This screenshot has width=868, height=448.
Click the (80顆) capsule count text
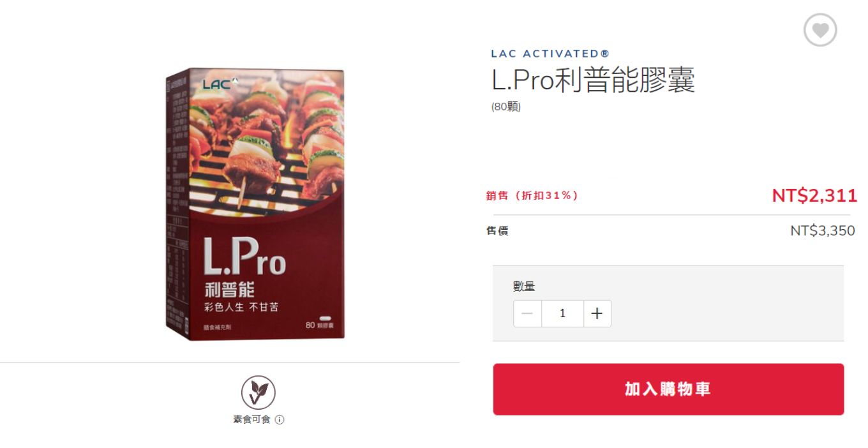pyautogui.click(x=506, y=107)
